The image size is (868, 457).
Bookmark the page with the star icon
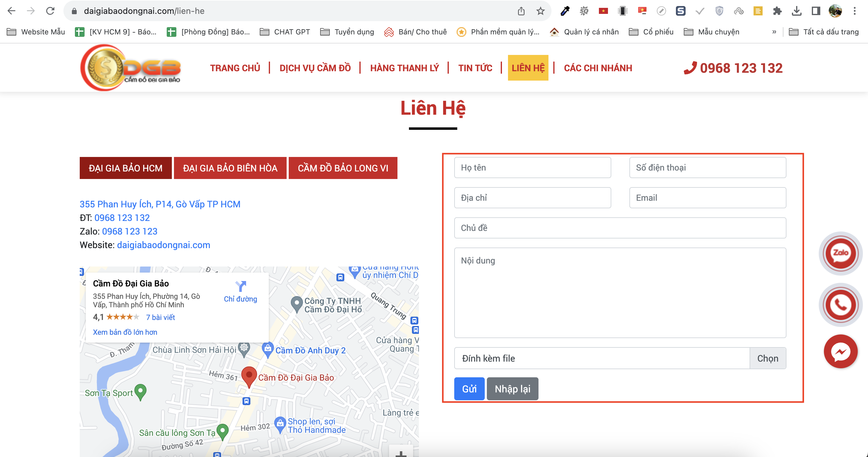click(540, 11)
